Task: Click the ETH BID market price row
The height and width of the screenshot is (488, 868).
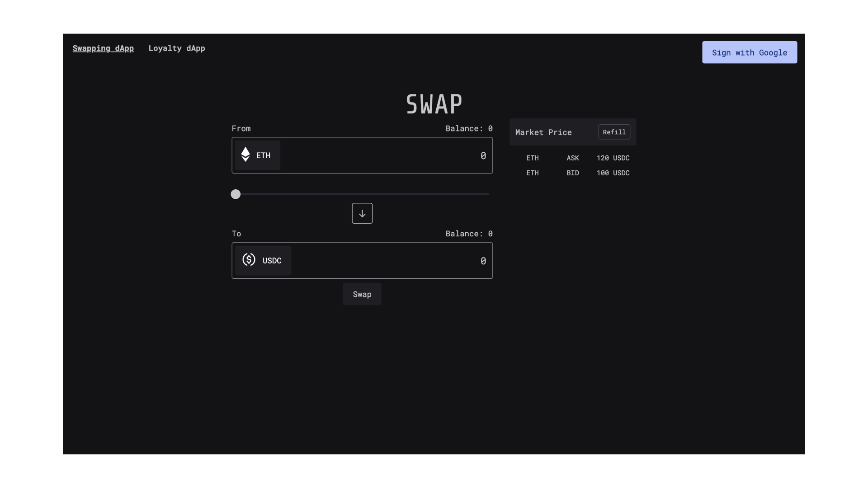Action: click(572, 173)
